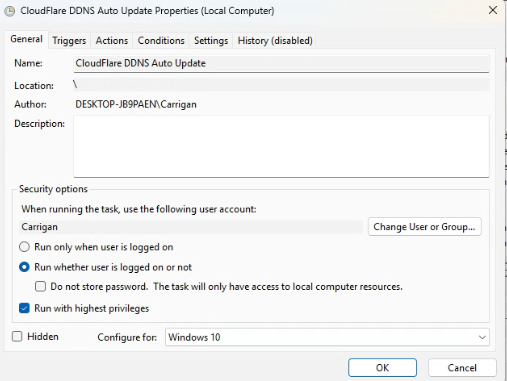Viewport: 507px width, 381px height.
Task: Open the Settings tab
Action: coord(211,41)
